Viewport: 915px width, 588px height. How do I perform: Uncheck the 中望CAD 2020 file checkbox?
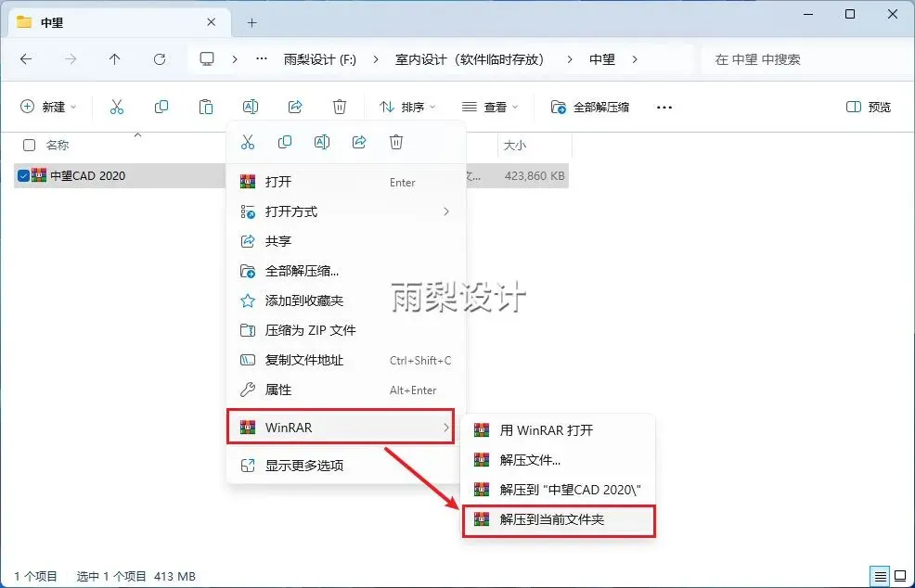point(23,175)
